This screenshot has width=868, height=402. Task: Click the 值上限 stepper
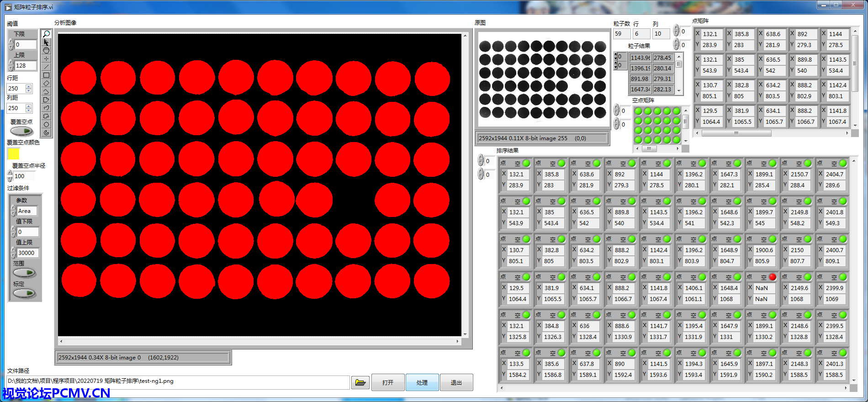click(x=13, y=253)
